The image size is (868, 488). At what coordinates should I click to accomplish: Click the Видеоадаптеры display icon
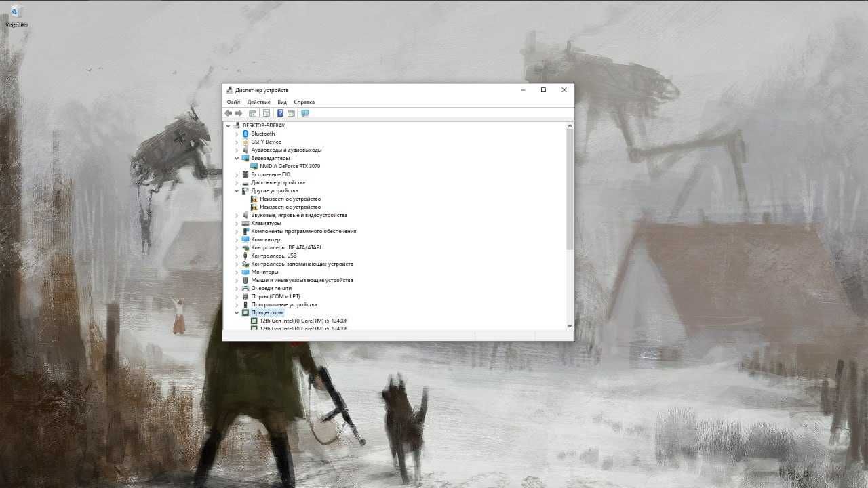(245, 158)
